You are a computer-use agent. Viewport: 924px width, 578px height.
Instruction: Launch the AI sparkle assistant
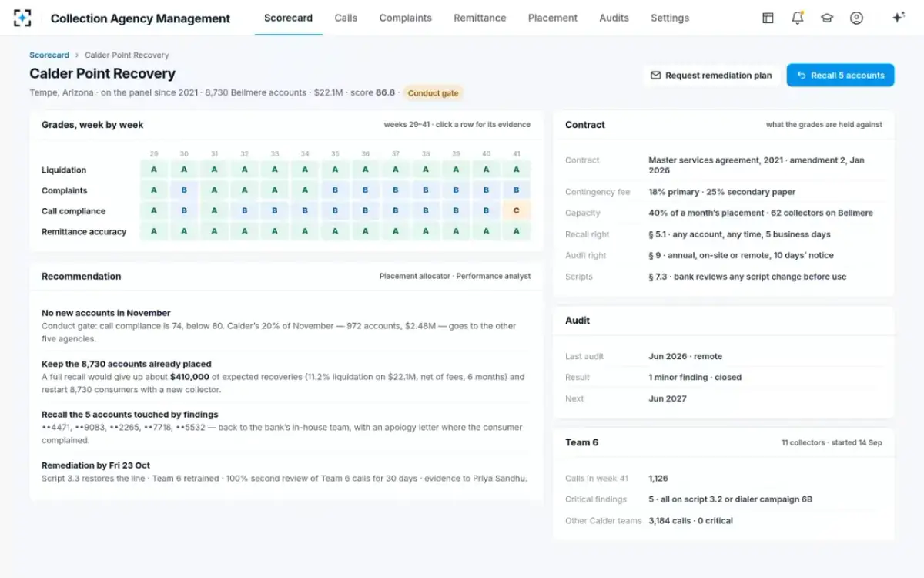898,18
